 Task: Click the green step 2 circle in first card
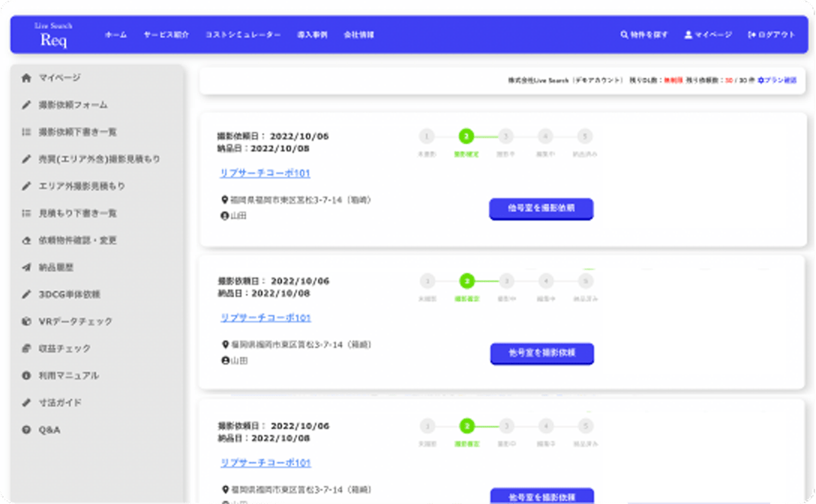coord(466,136)
